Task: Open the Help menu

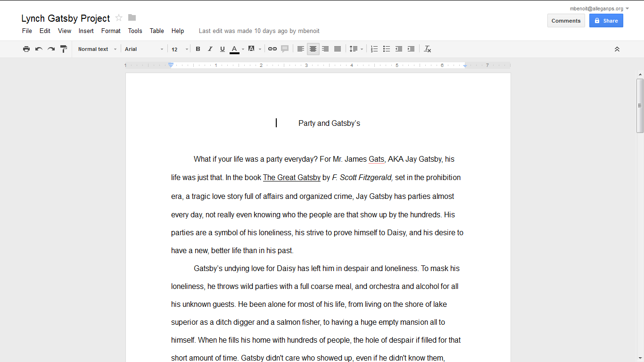Action: pyautogui.click(x=178, y=31)
